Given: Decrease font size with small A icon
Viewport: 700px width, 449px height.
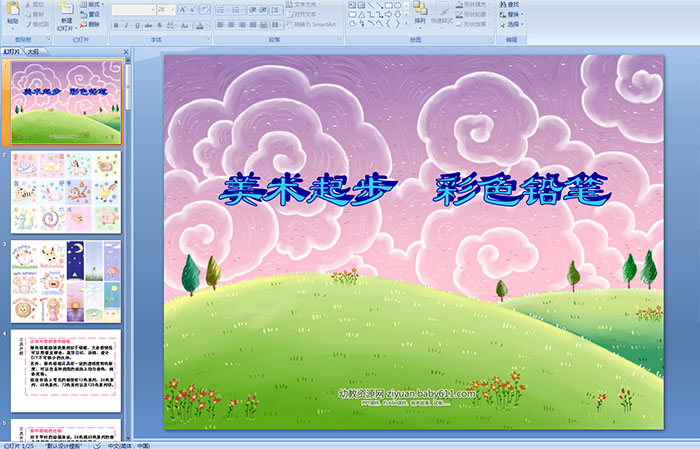Looking at the screenshot, I should click(193, 9).
